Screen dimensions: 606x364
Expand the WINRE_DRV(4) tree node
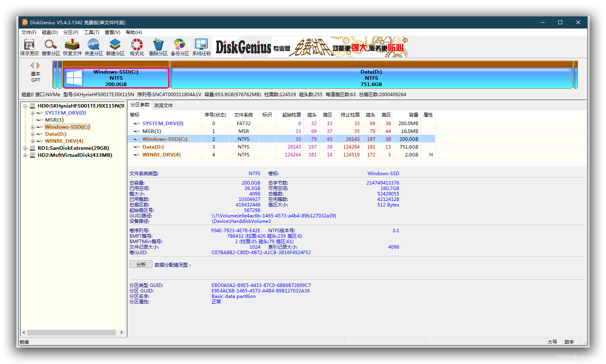coord(33,141)
